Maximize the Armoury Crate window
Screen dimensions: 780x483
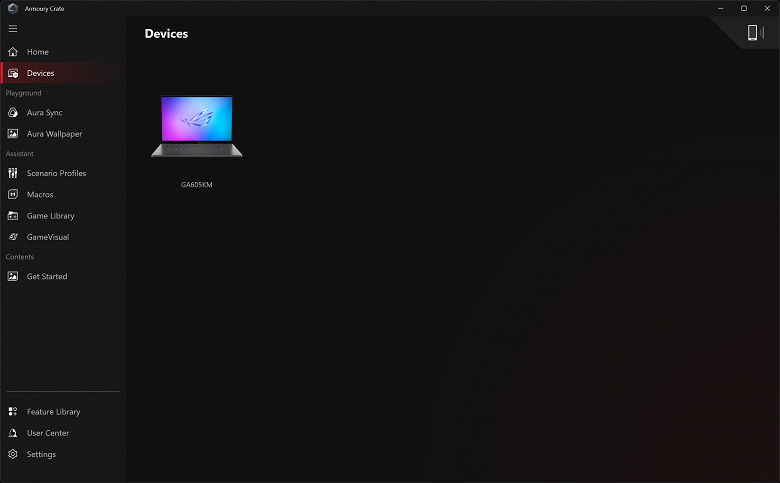coord(744,8)
